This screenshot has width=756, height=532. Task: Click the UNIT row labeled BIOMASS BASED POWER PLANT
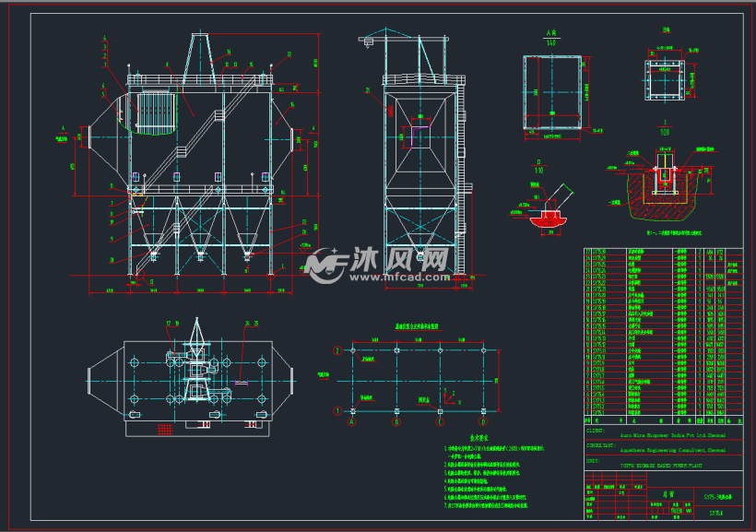click(662, 465)
